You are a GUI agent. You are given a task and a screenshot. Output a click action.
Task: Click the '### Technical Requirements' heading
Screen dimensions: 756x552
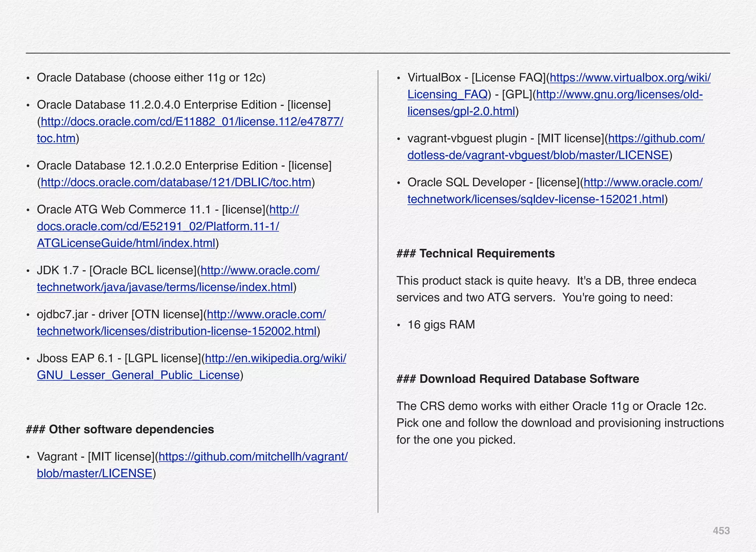point(475,253)
